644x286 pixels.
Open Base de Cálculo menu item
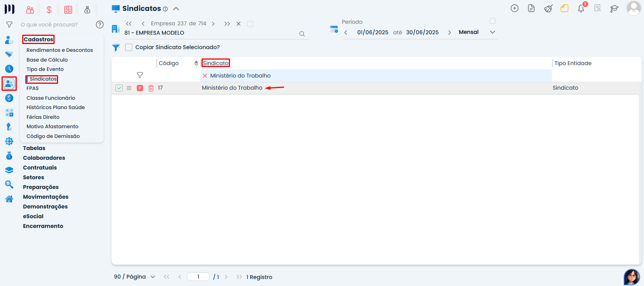[x=47, y=60]
